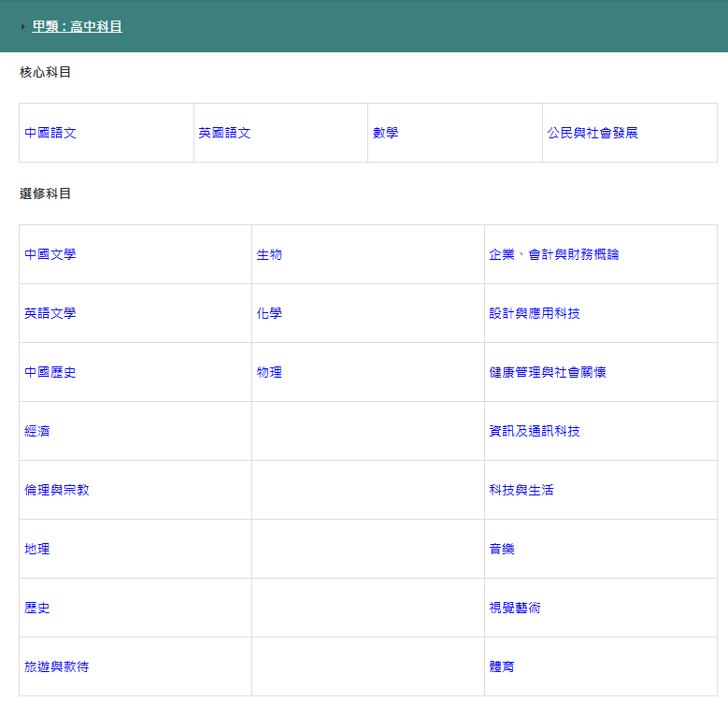
Task: Click the 化學 subject link
Action: tap(269, 313)
